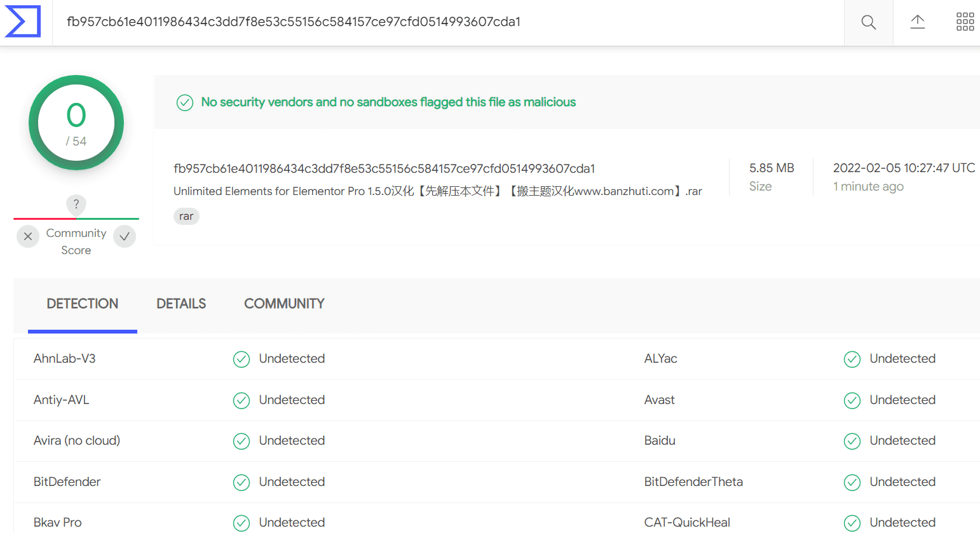Upload a file via upload icon
980x533 pixels.
pos(917,22)
